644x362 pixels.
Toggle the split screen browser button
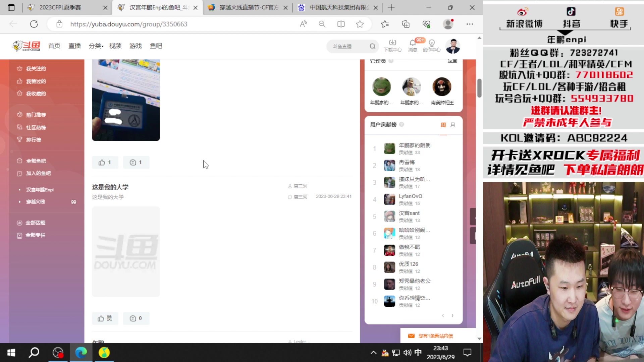click(x=341, y=24)
